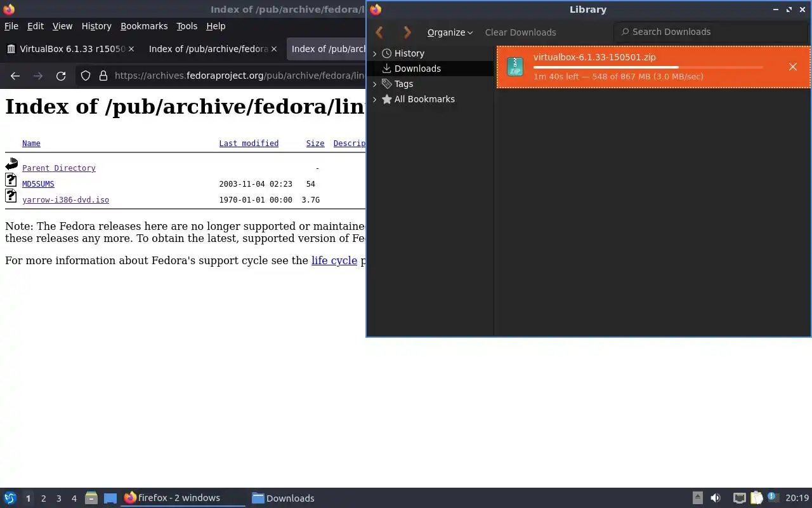Screen dimensions: 812x508
Task: Click firefox - 2 windows taskbar entry
Action: (183, 498)
